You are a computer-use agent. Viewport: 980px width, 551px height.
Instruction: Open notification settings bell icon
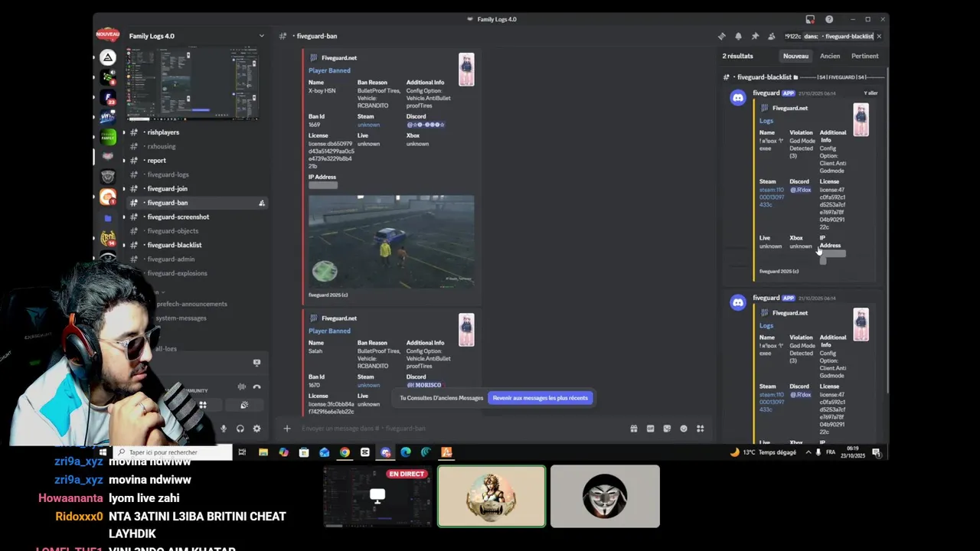(x=738, y=36)
